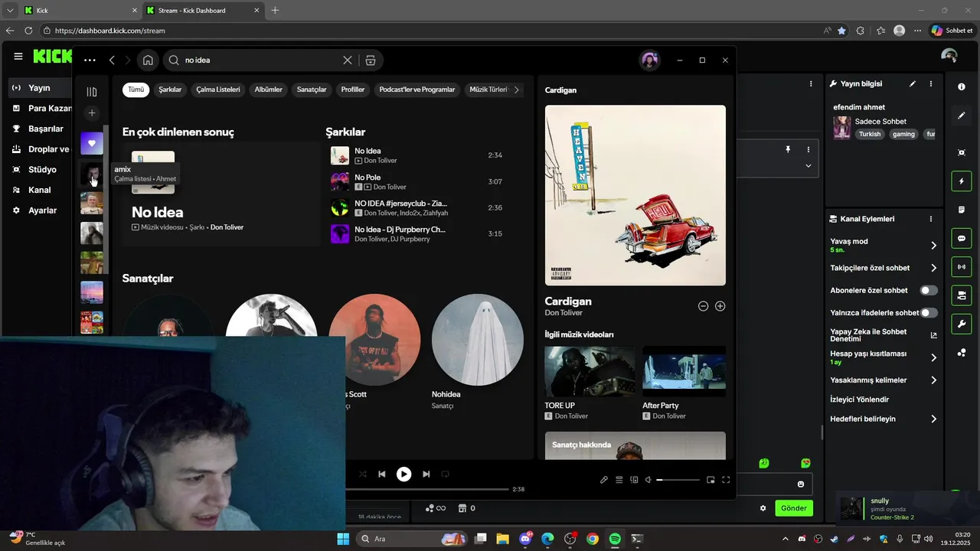Open Spotify from Windows taskbar

pyautogui.click(x=615, y=539)
